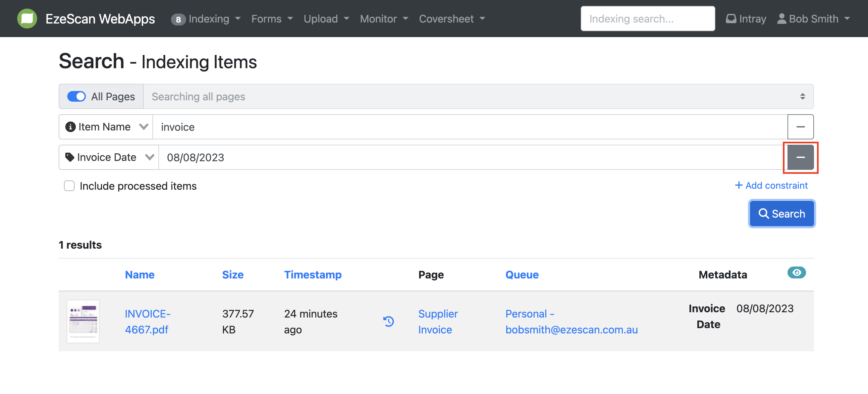Image resolution: width=868 pixels, height=394 pixels.
Task: Toggle the All Pages switch off
Action: [77, 97]
